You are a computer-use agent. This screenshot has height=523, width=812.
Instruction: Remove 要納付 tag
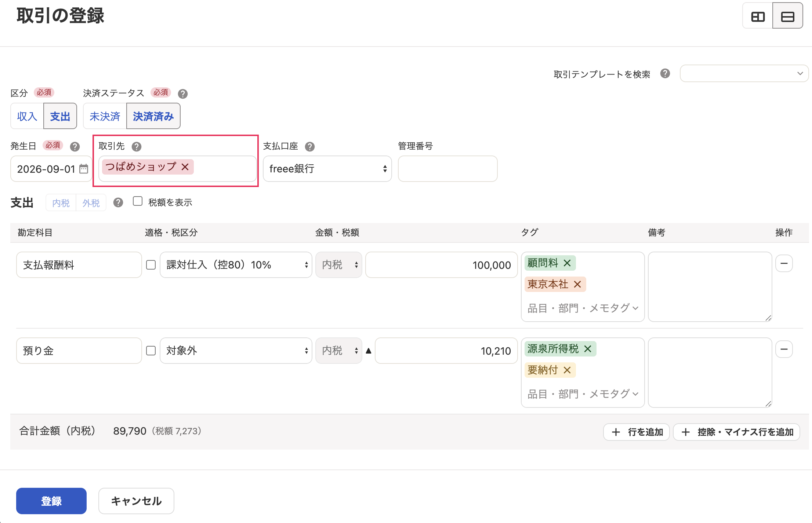coord(567,370)
